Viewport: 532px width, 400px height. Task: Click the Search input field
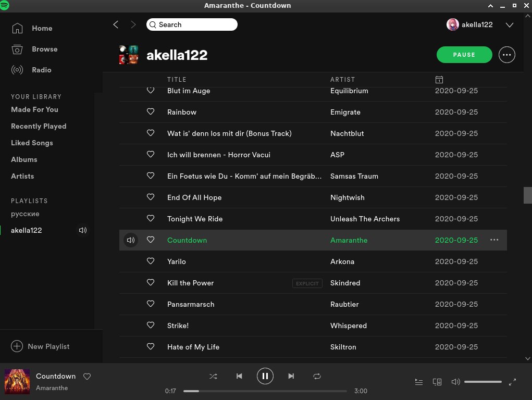coord(192,24)
